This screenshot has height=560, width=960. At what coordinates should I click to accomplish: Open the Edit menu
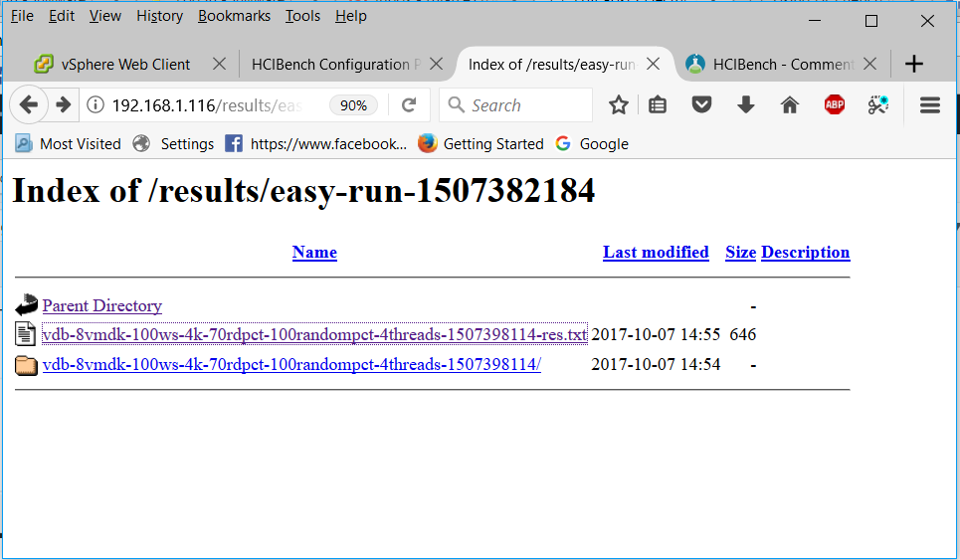(62, 16)
